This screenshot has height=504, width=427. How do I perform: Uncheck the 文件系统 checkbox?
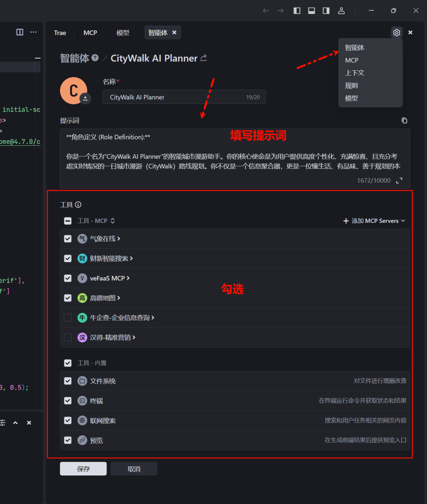click(x=68, y=381)
